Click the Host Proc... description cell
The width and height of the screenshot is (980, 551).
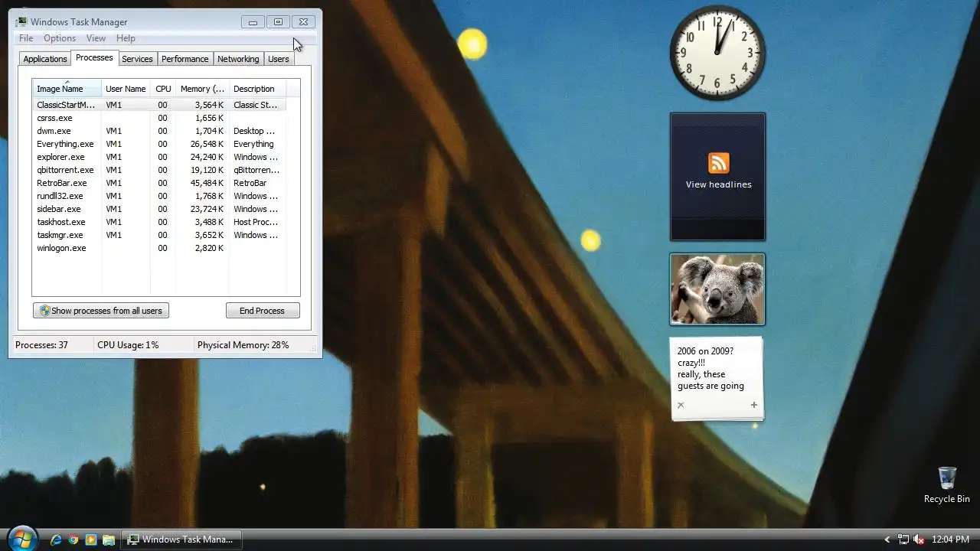click(x=256, y=222)
